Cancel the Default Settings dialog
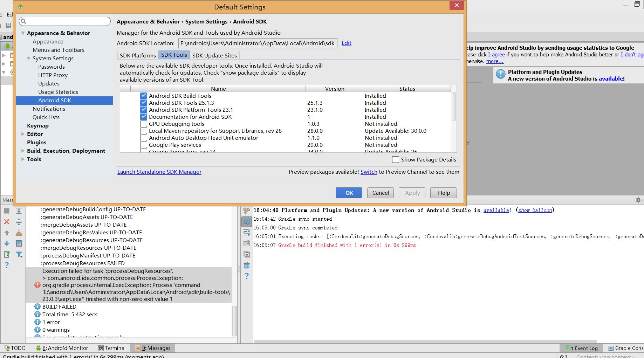Screen dimensions: 644x358 pyautogui.click(x=381, y=193)
